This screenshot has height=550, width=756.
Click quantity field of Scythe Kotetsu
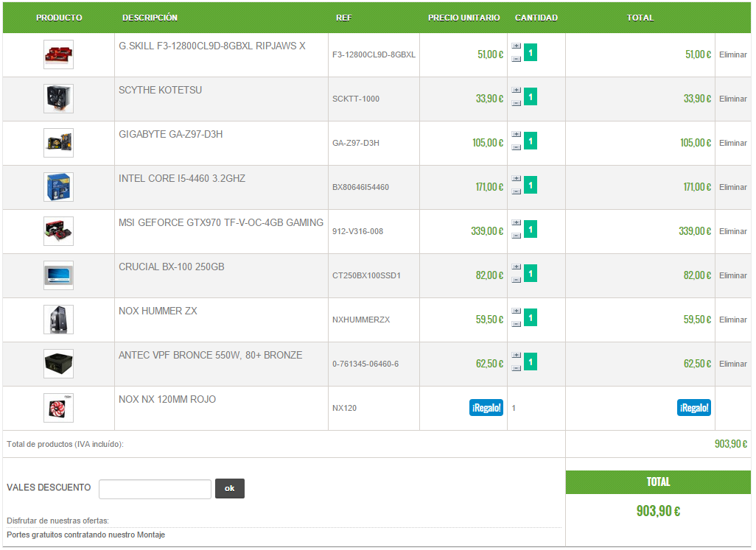pyautogui.click(x=531, y=96)
